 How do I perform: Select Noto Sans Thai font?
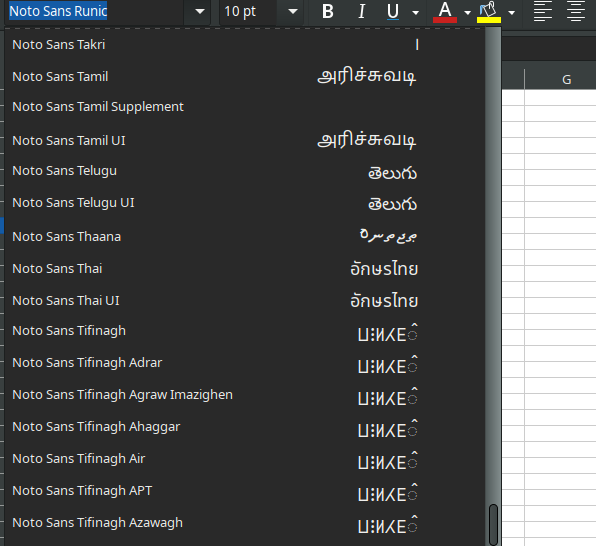[x=245, y=268]
